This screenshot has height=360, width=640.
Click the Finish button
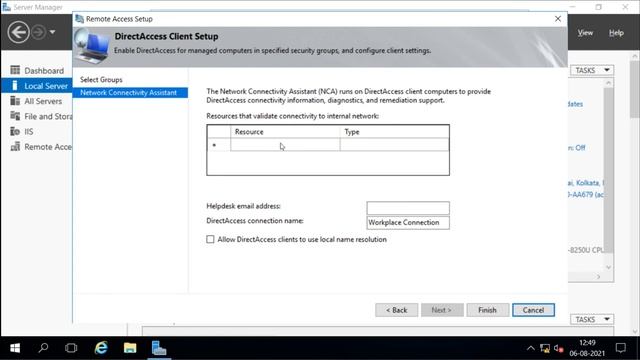(x=488, y=310)
